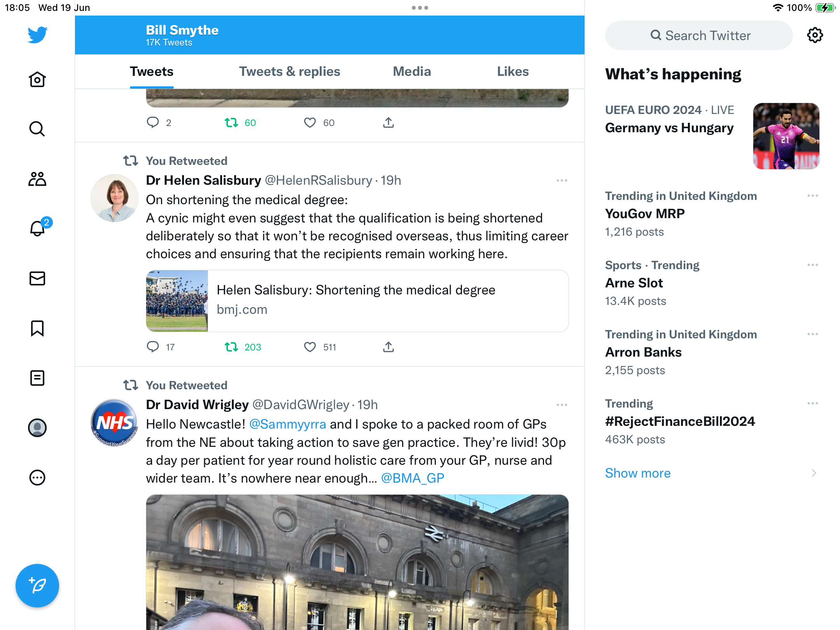
Task: Open Communities people icon in sidebar
Action: tap(37, 179)
